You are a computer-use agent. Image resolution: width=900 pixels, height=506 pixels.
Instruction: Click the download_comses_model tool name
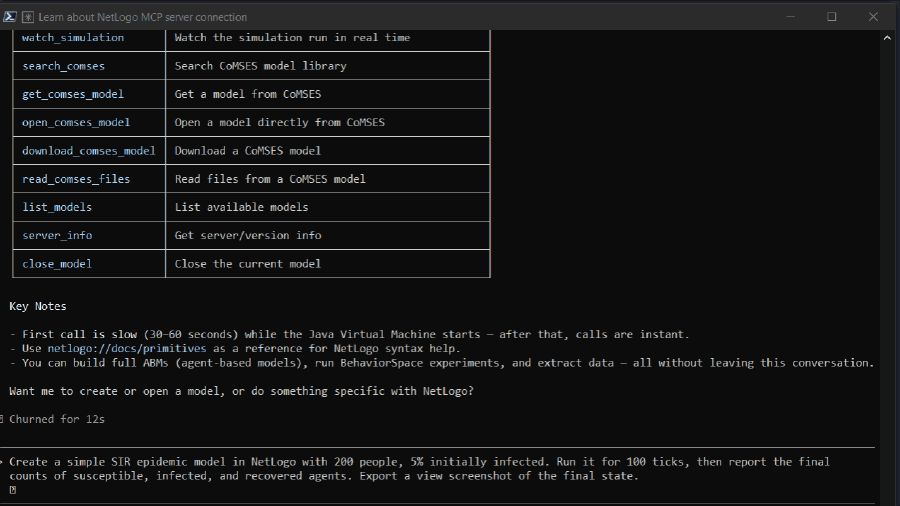(88, 150)
